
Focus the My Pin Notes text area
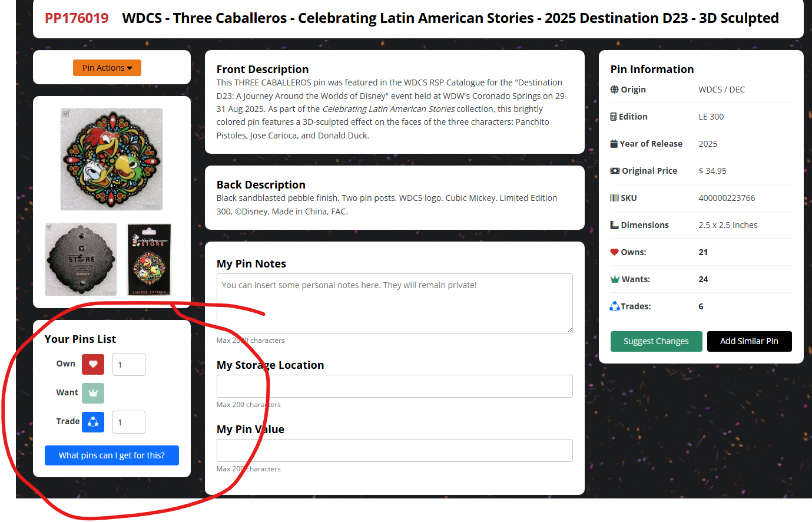(395, 303)
